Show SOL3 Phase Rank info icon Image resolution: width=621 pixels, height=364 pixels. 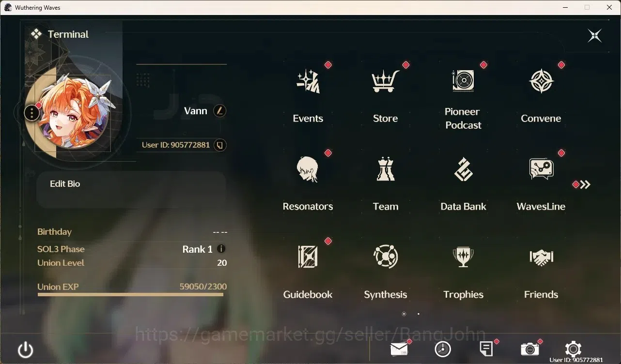tap(221, 249)
